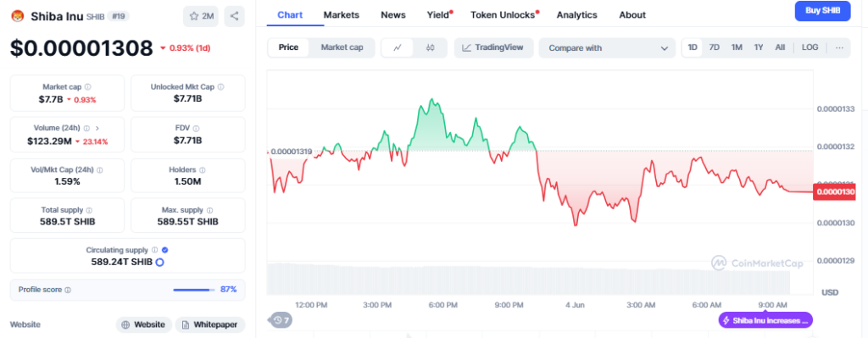The image size is (868, 338).
Task: Open the three-dots more chart options
Action: click(839, 47)
